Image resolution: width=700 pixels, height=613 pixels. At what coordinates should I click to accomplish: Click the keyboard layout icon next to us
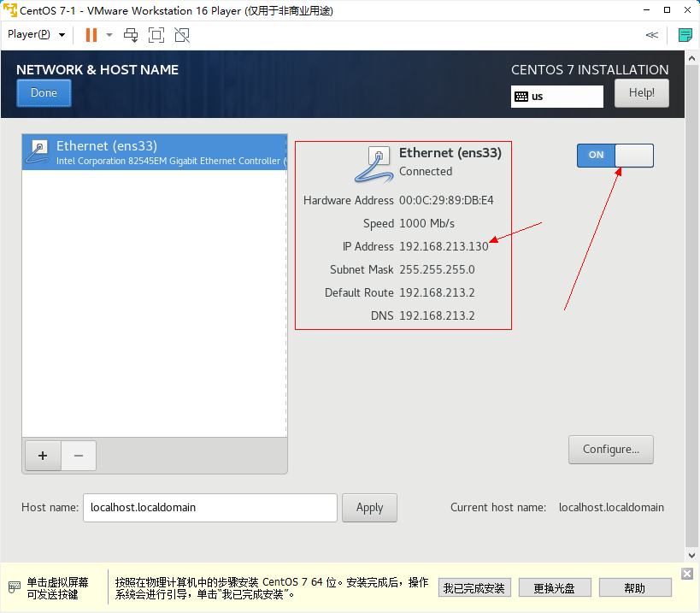[521, 97]
